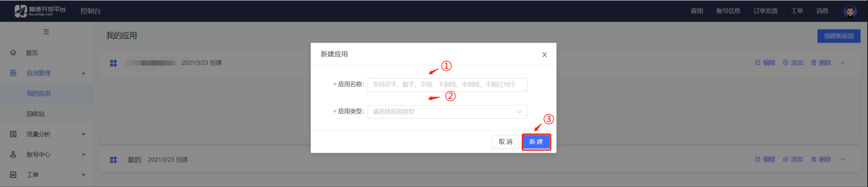
Task: Click the 应用名称 input field
Action: (x=447, y=85)
